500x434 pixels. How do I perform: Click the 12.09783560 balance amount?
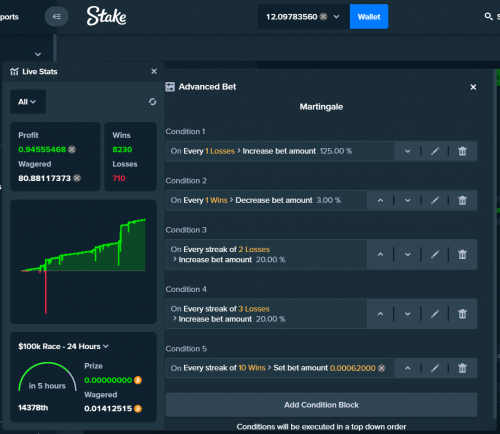coord(291,17)
